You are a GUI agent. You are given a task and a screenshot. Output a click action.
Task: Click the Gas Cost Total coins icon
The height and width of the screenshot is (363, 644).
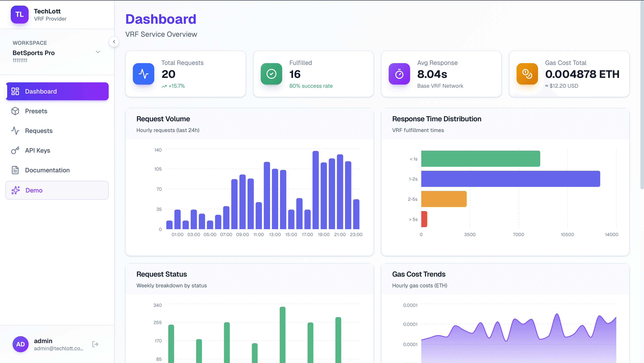click(527, 74)
